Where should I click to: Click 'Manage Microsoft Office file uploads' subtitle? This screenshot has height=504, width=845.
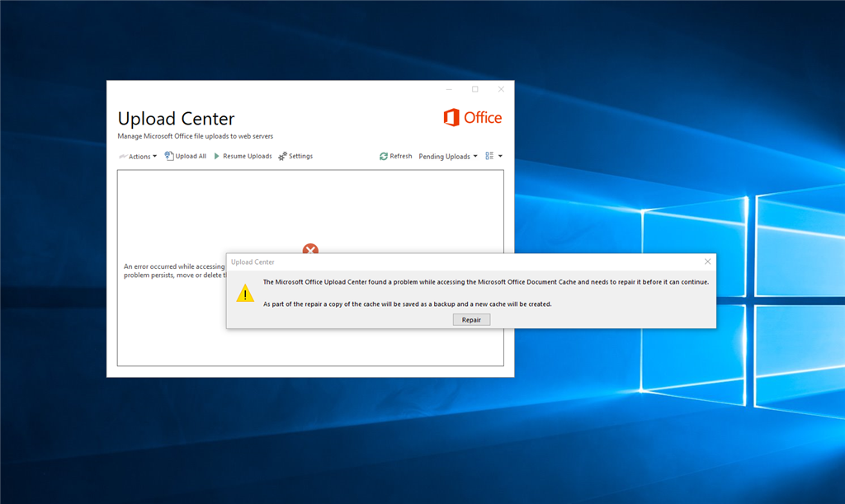tap(195, 136)
